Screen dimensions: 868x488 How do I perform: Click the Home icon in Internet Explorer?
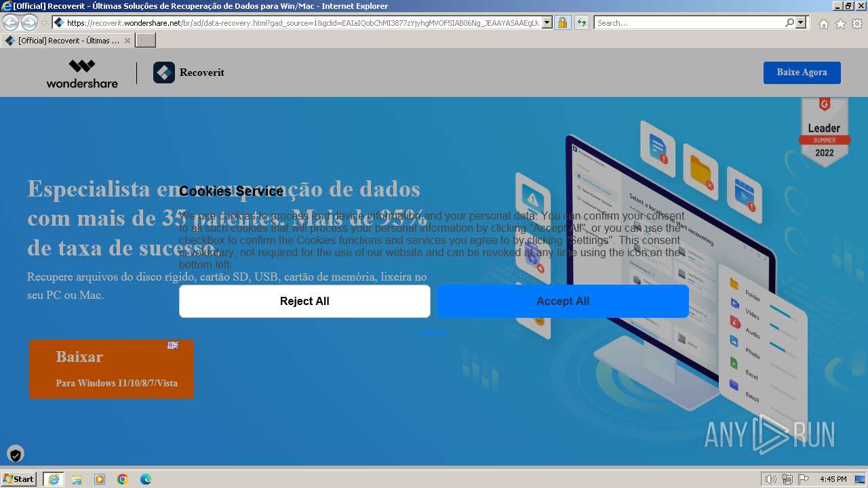tap(823, 24)
